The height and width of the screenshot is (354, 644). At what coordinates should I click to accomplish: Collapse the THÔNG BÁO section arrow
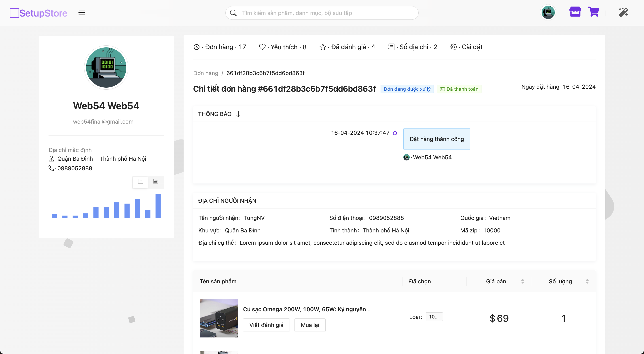coord(239,114)
